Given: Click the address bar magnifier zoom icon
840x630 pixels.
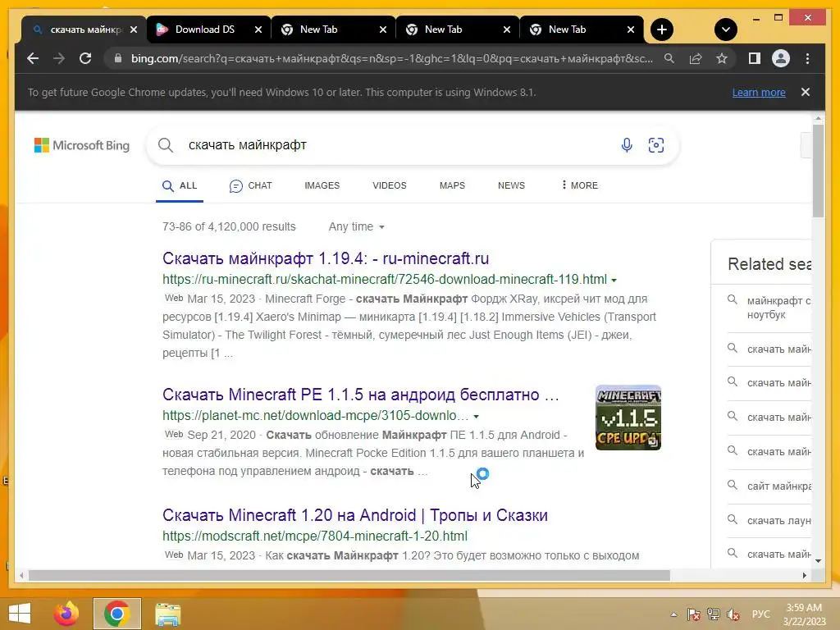Looking at the screenshot, I should pos(669,58).
